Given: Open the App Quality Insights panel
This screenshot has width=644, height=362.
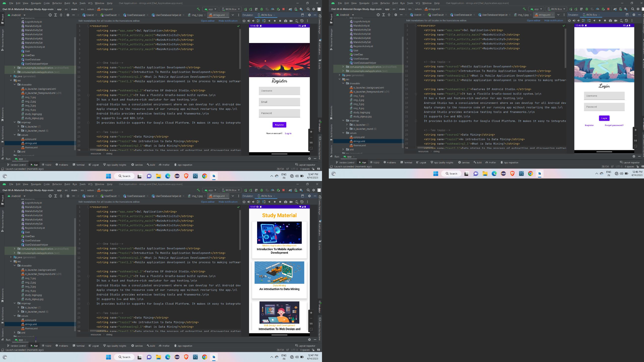Looking at the screenshot, I should pos(115,165).
